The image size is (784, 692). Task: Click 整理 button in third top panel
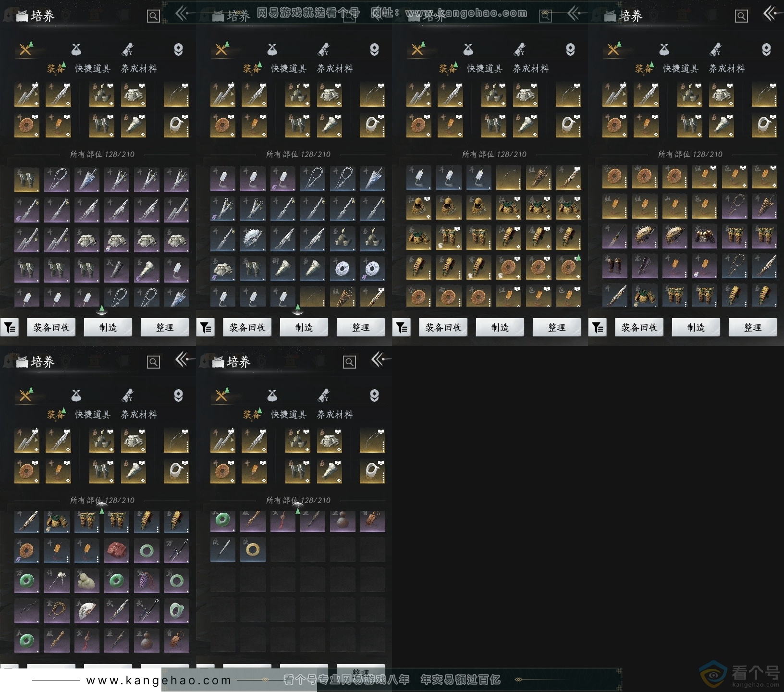coord(557,327)
